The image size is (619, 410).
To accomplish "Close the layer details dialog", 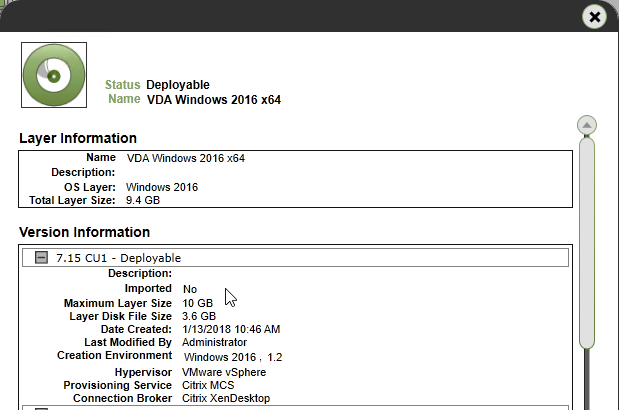I will tap(594, 17).
